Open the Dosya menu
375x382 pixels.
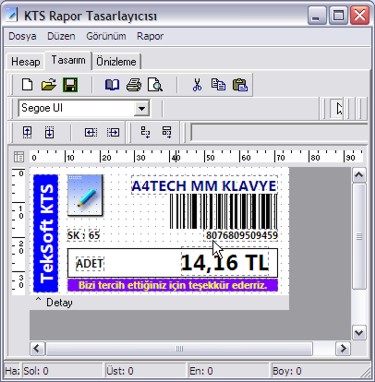pyautogui.click(x=22, y=36)
